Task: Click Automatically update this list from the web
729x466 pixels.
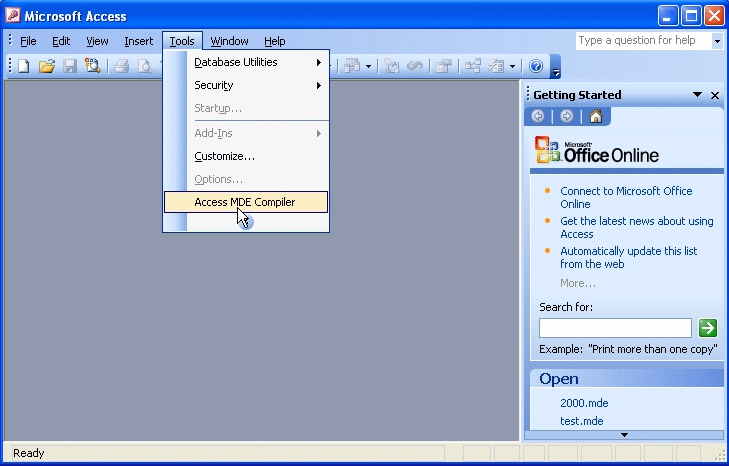Action: pyautogui.click(x=629, y=258)
